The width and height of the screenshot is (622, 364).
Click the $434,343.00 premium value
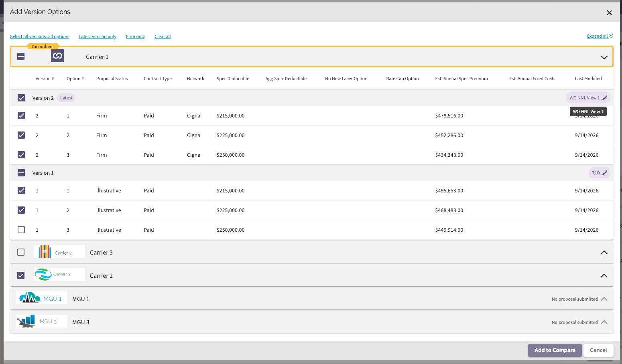[449, 155]
